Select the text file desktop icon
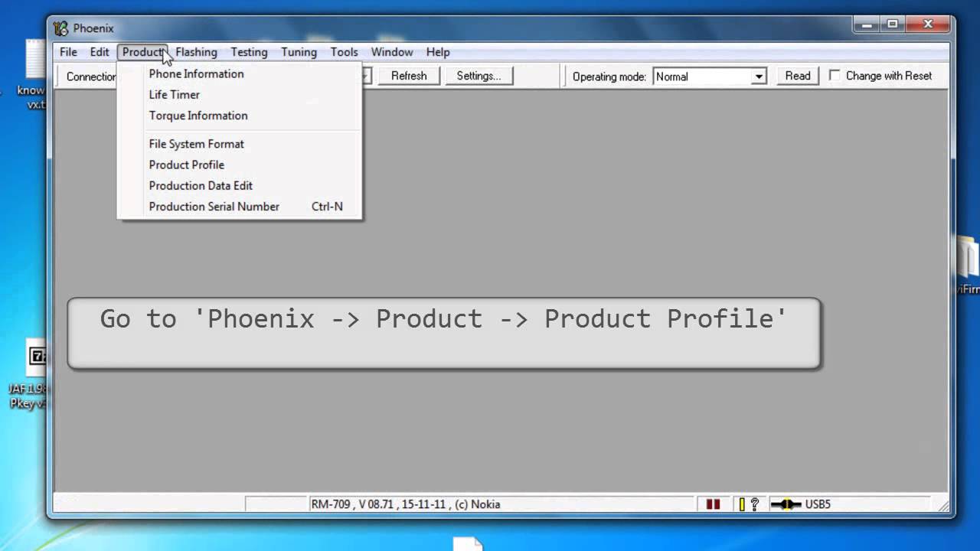This screenshot has height=551, width=980. pyautogui.click(x=35, y=60)
